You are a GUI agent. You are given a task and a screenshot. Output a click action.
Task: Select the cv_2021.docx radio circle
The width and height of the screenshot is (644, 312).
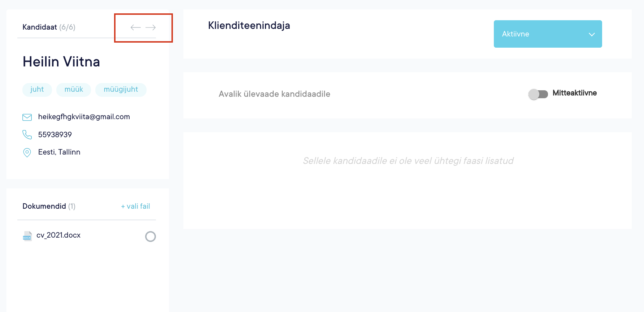click(x=150, y=237)
